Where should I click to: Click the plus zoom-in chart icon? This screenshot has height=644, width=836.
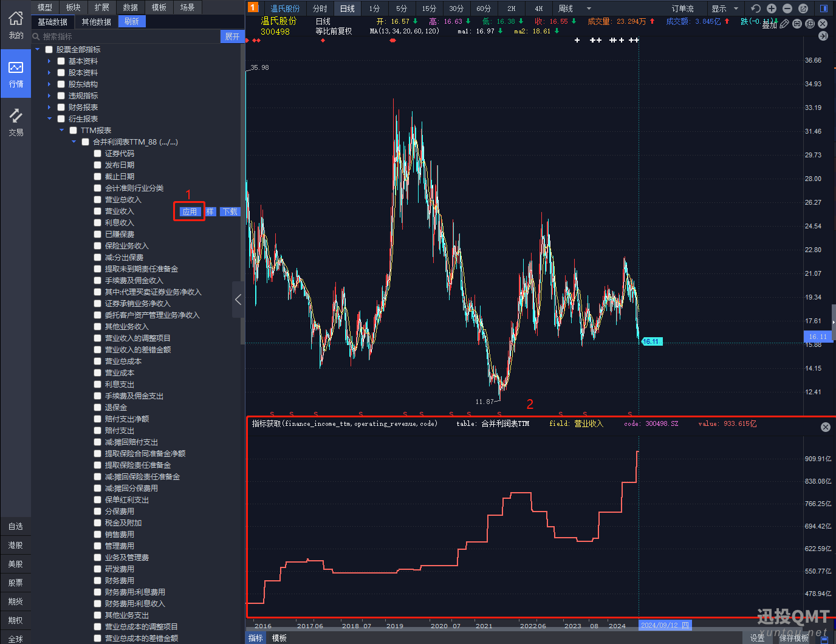click(x=772, y=9)
